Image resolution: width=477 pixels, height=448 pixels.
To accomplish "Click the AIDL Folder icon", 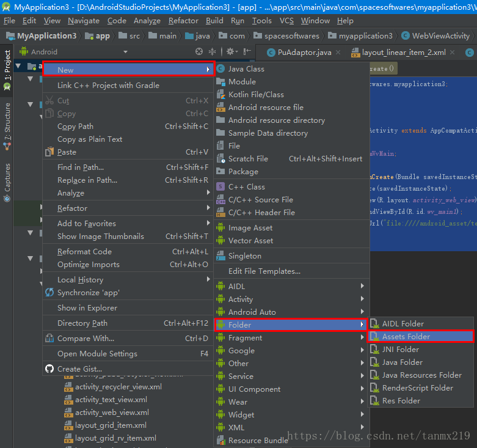I will [374, 324].
